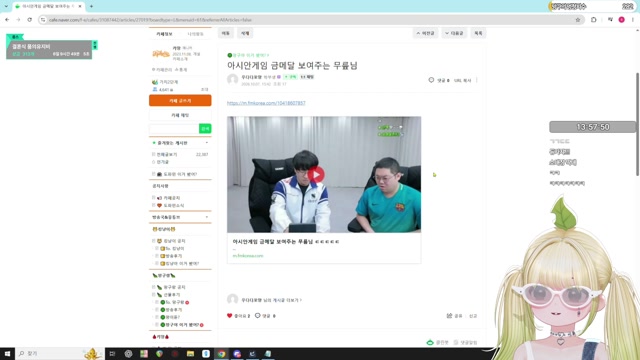This screenshot has height=360, width=640.
Task: Click author avatar beside 게시글 더보기
Action: coord(233,300)
